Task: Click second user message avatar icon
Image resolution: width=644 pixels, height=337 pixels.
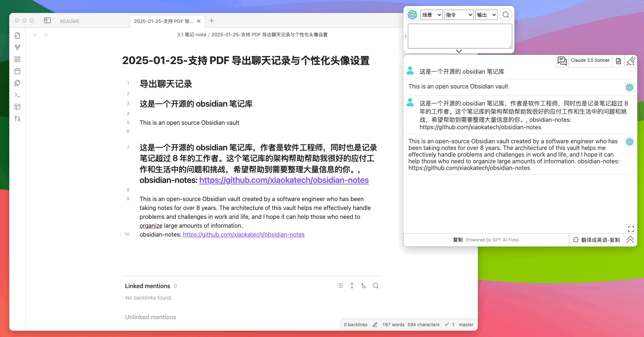Action: 410,102
